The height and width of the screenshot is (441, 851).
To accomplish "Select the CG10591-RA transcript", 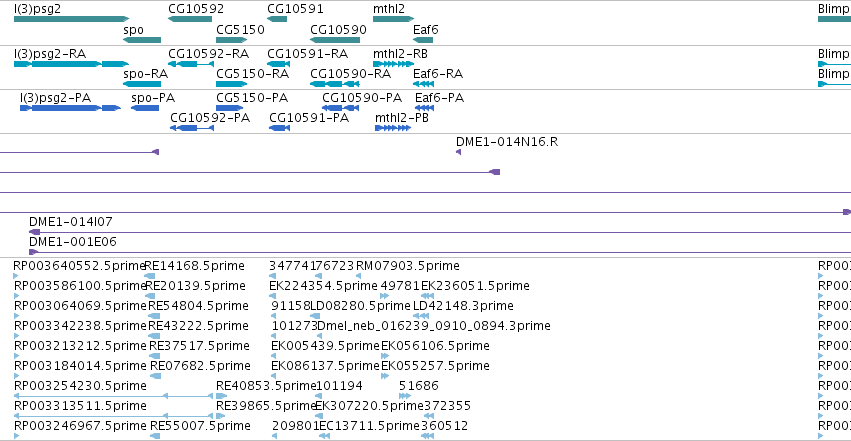I will pos(279,64).
